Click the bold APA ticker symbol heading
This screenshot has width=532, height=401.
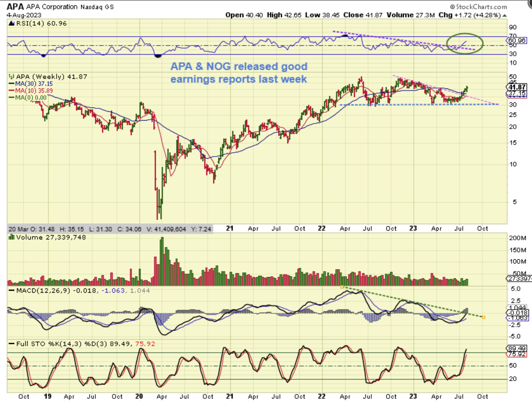(x=15, y=6)
